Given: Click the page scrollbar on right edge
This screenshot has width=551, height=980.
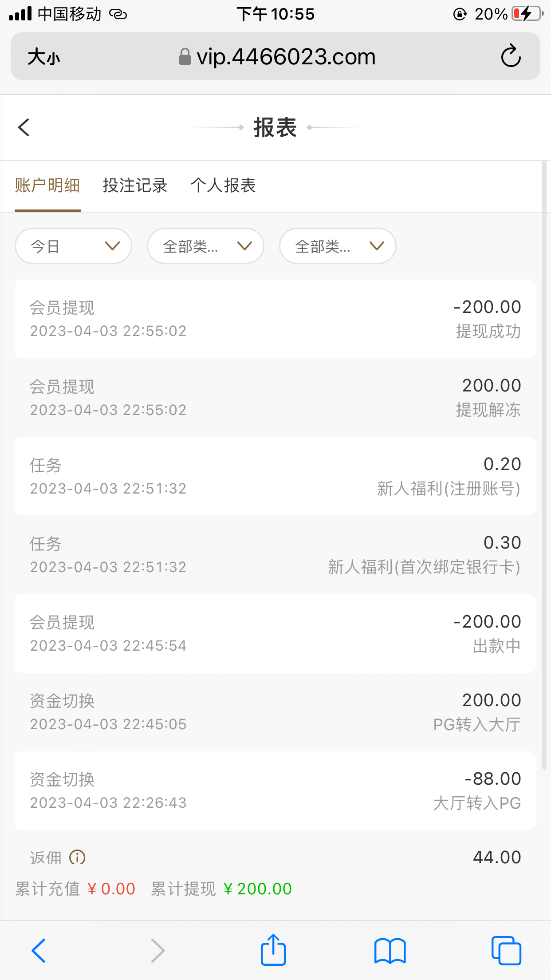Looking at the screenshot, I should click(544, 466).
